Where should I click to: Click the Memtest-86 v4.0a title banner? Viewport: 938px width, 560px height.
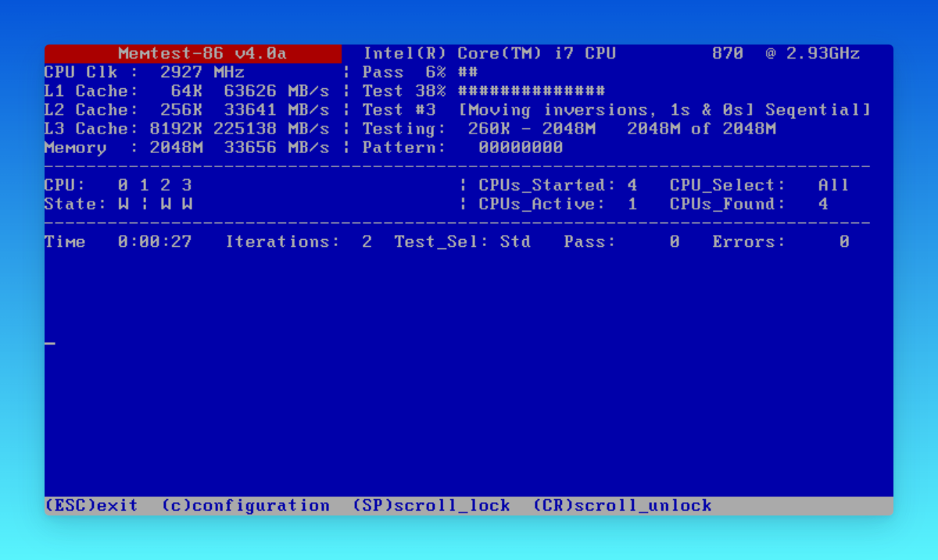coord(193,54)
